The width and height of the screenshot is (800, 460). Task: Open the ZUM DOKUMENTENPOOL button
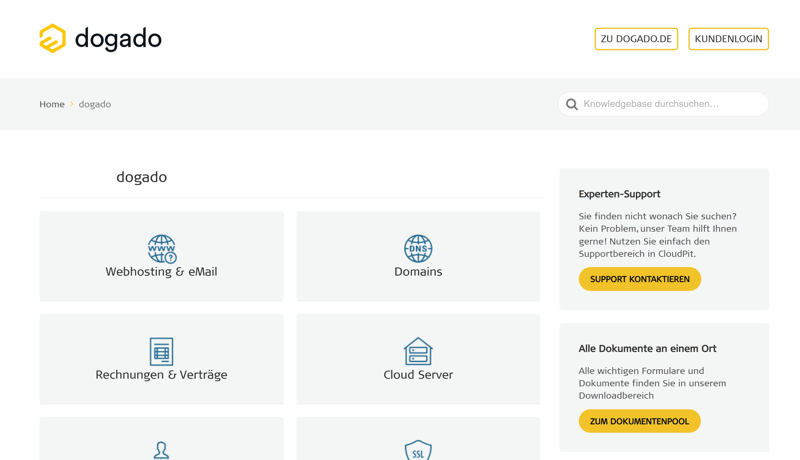pyautogui.click(x=639, y=421)
